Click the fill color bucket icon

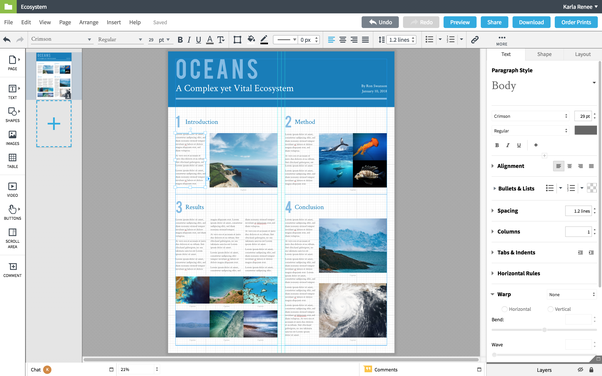point(251,39)
